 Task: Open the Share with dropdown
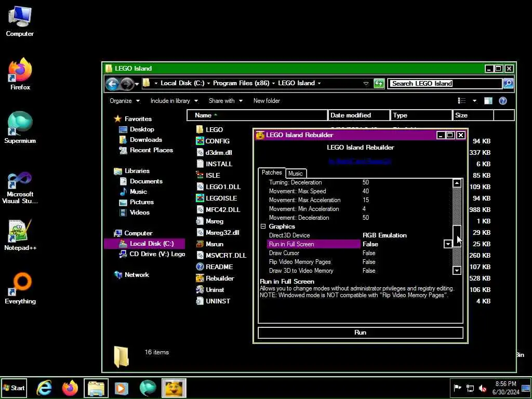225,101
